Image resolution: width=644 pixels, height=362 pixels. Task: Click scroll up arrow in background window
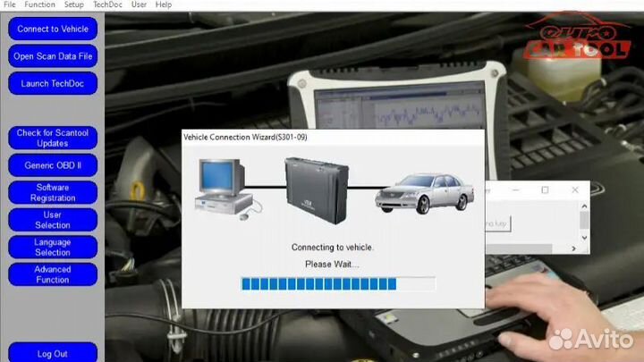click(584, 206)
